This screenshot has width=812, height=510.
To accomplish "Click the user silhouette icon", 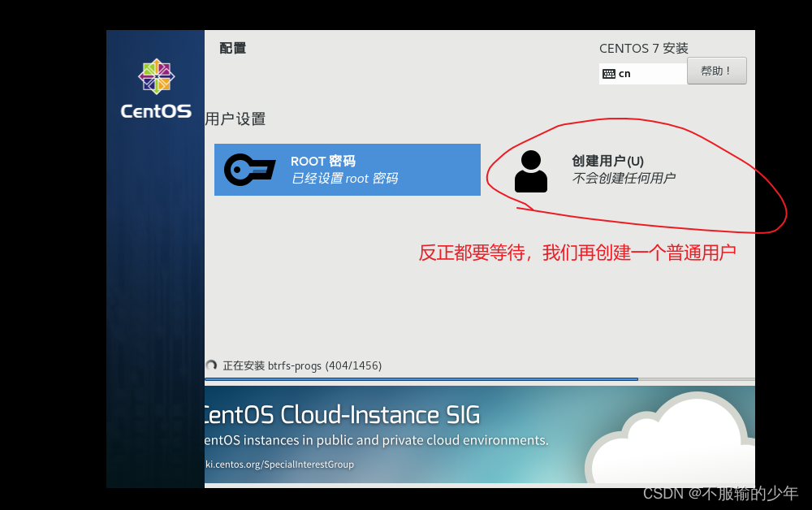I will click(x=531, y=171).
